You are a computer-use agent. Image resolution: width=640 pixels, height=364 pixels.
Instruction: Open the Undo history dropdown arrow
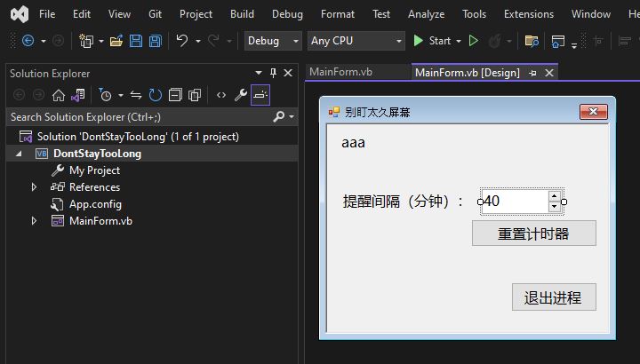point(198,41)
